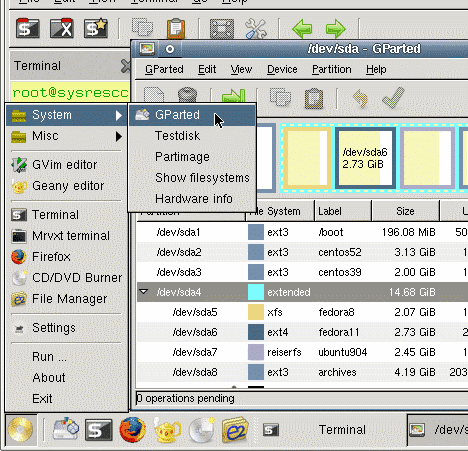This screenshot has width=468, height=451.
Task: Choose Show filesystems menu entry
Action: [x=192, y=178]
